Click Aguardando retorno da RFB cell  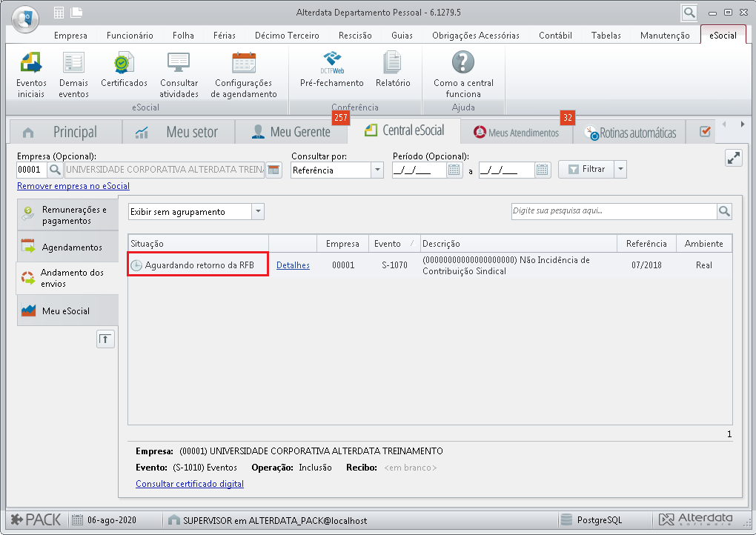(x=198, y=265)
